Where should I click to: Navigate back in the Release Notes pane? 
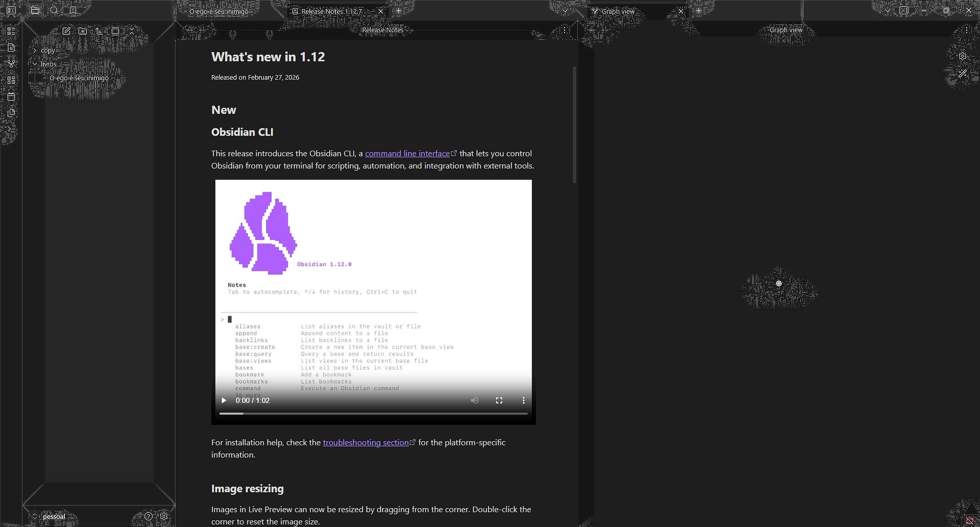point(189,30)
